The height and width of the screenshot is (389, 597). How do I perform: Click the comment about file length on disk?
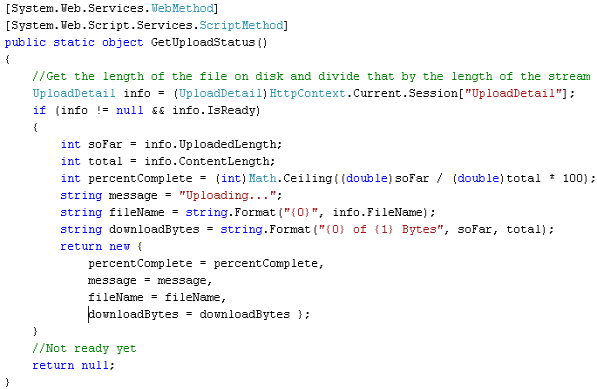tap(311, 76)
